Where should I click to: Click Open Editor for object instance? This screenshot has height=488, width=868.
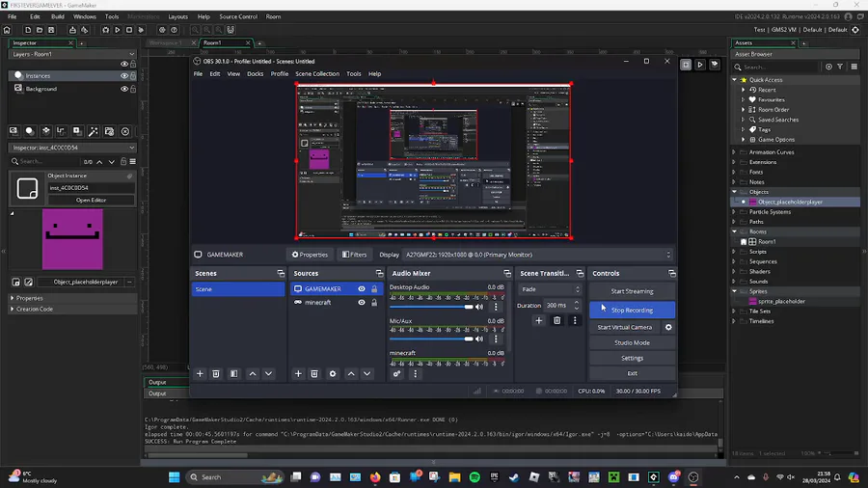[x=91, y=201]
